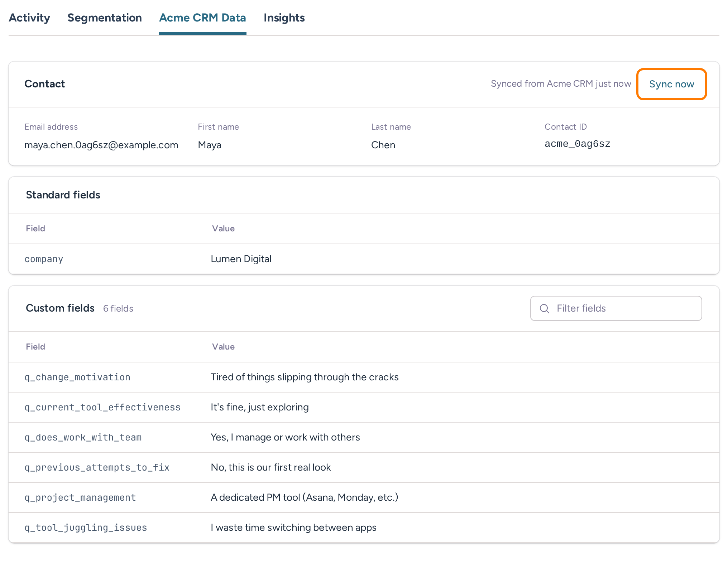Select 'A dedicated PM tool (Asana, Monday, etc.)'
728x563 pixels.
pyautogui.click(x=305, y=497)
